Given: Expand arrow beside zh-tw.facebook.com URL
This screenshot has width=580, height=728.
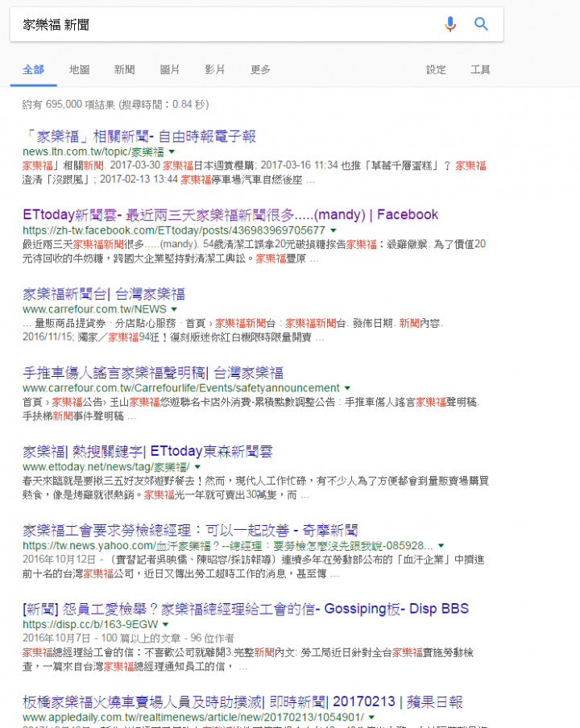Looking at the screenshot, I should coord(333,230).
